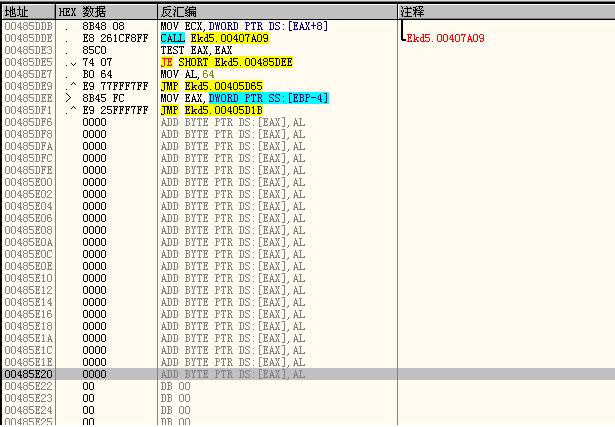
Task: Select the JMP Ekd5.00405D65 instruction
Action: 211,86
